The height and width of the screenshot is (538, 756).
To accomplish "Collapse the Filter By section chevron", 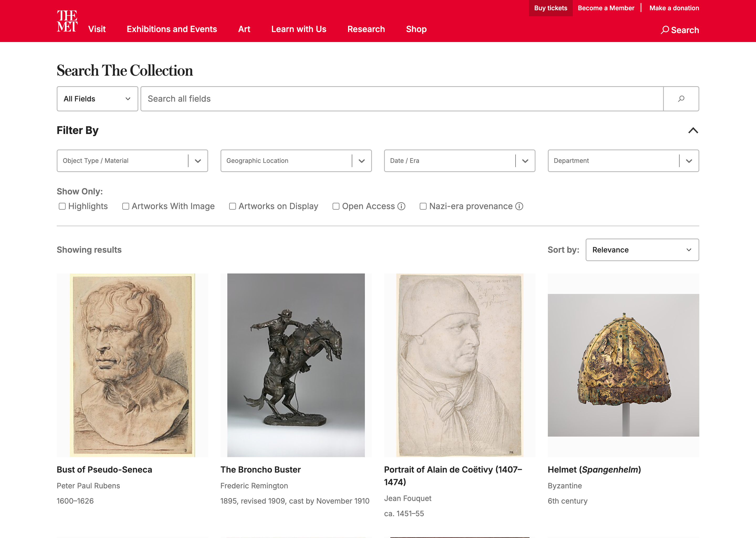I will (693, 131).
